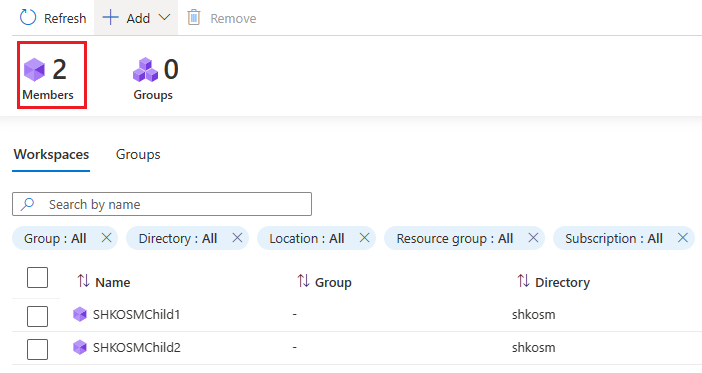
Task: Click the Refresh button label
Action: pyautogui.click(x=65, y=18)
